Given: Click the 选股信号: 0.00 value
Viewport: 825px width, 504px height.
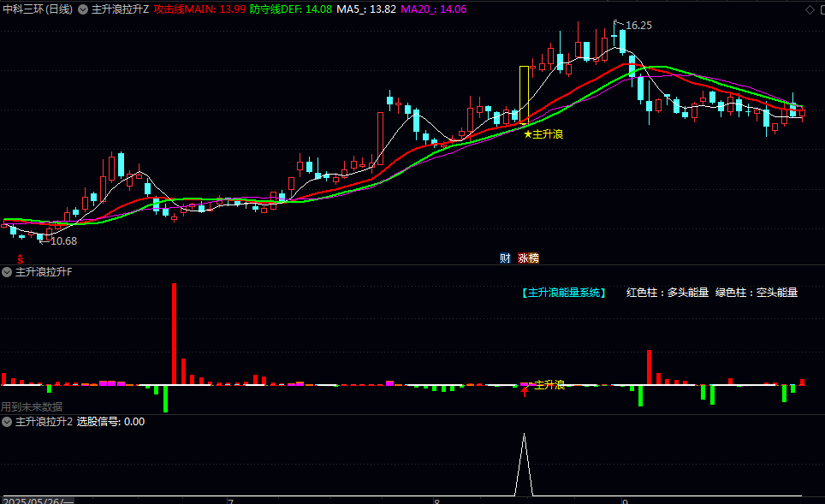Looking at the screenshot, I should click(x=110, y=421).
